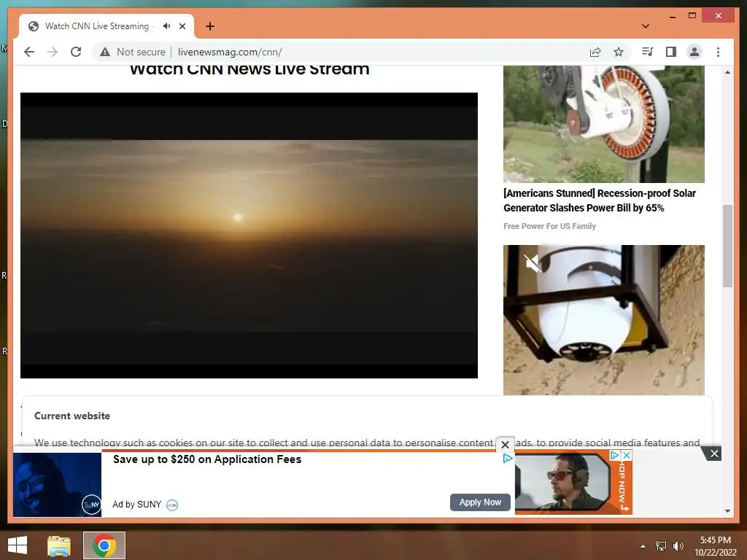Open a new tab with plus button

pyautogui.click(x=210, y=26)
